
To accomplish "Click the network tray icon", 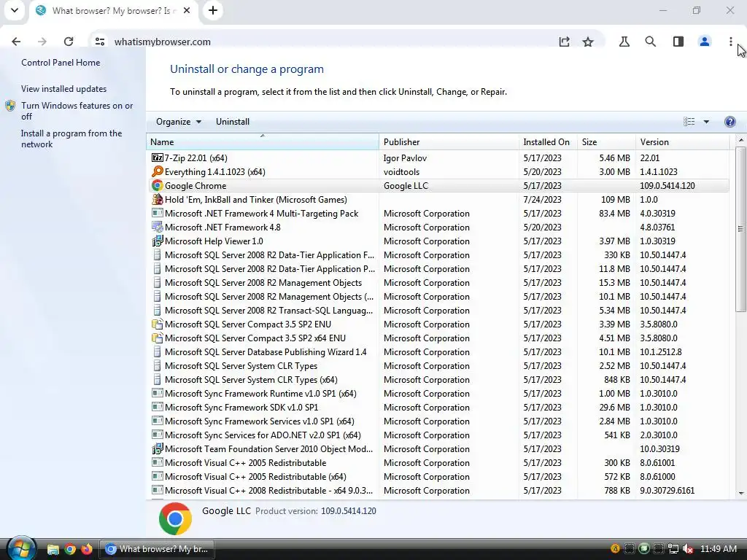I will point(673,549).
